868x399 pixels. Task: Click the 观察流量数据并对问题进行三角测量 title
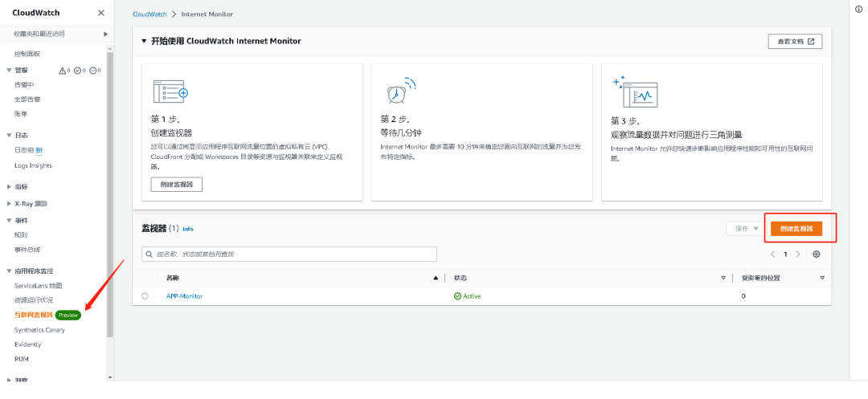point(676,135)
